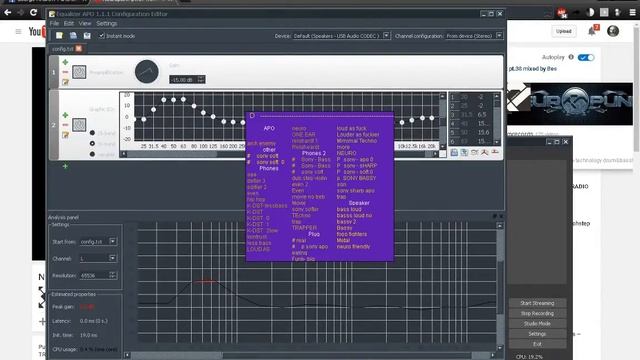Click Studio Mode in the OBS window
The height and width of the screenshot is (360, 640).
click(537, 324)
